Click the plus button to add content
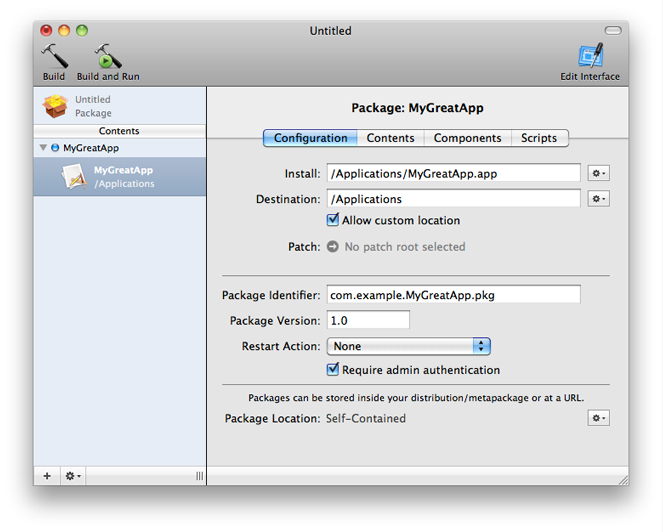 47,476
